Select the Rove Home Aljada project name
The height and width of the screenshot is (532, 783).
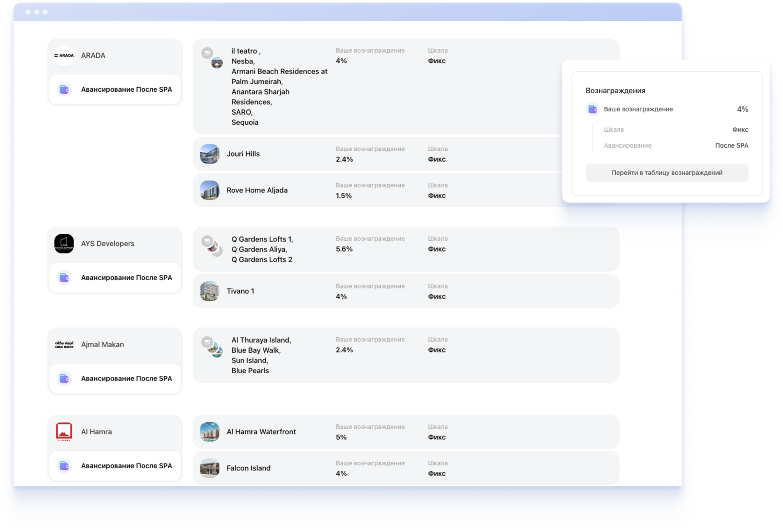pyautogui.click(x=257, y=191)
